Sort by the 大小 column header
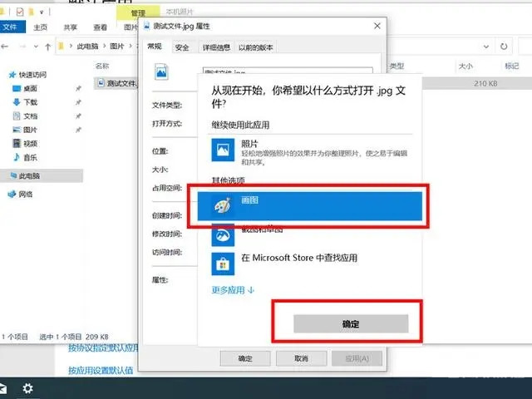The height and width of the screenshot is (399, 532). (x=465, y=66)
